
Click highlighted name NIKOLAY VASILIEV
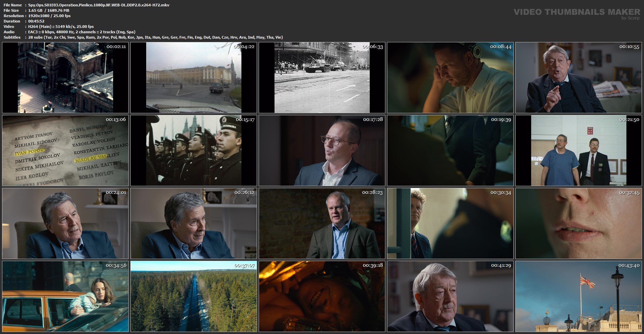(97, 157)
